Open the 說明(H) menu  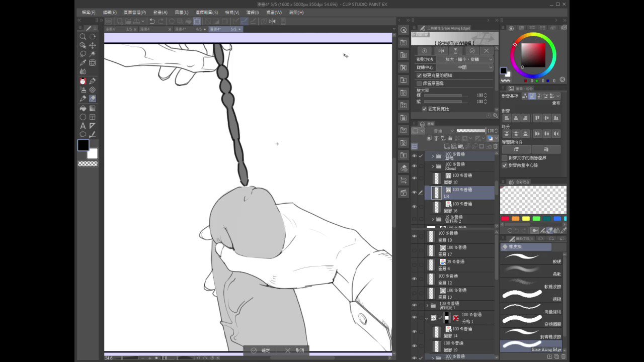(296, 13)
